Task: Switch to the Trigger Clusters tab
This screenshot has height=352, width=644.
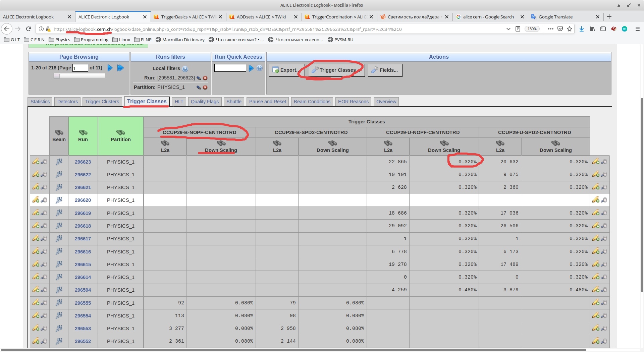Action: [x=102, y=102]
